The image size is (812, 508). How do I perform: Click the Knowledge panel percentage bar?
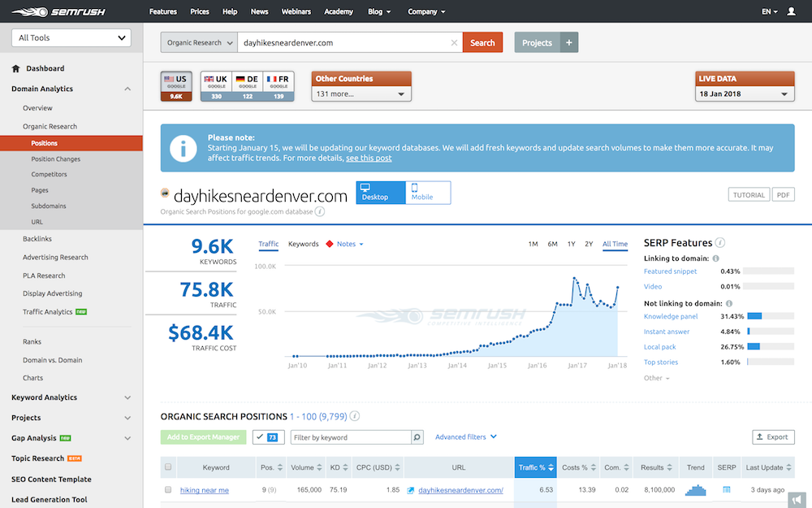(771, 316)
